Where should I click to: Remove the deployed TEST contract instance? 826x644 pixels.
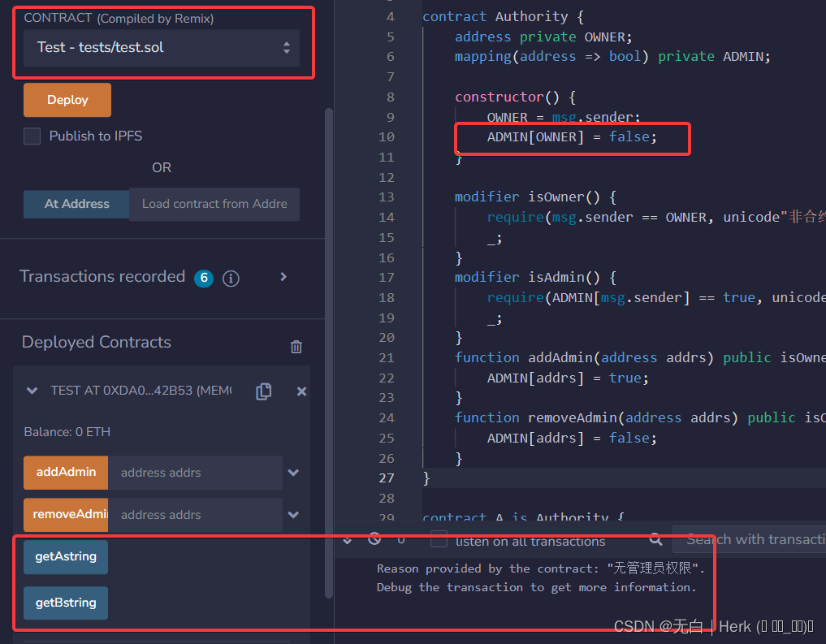[x=301, y=391]
